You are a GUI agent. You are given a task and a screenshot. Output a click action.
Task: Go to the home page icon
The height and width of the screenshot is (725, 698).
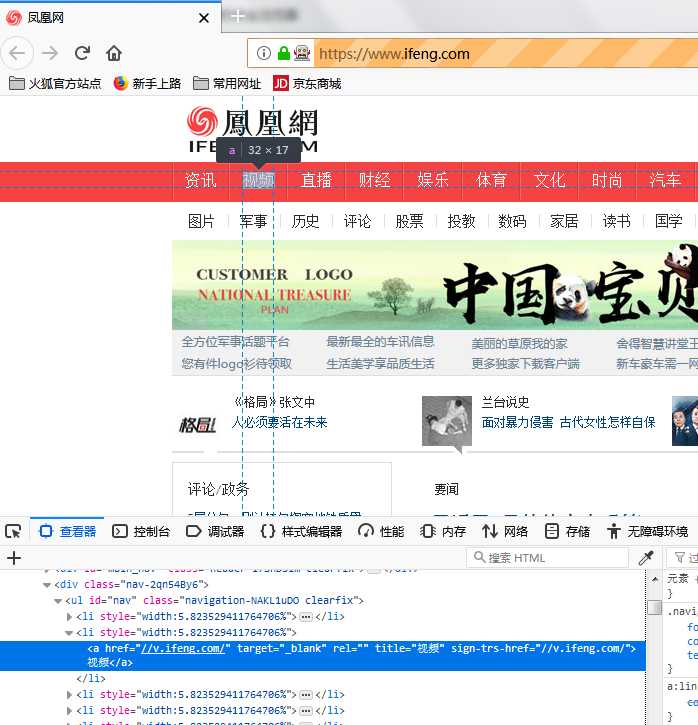point(114,53)
